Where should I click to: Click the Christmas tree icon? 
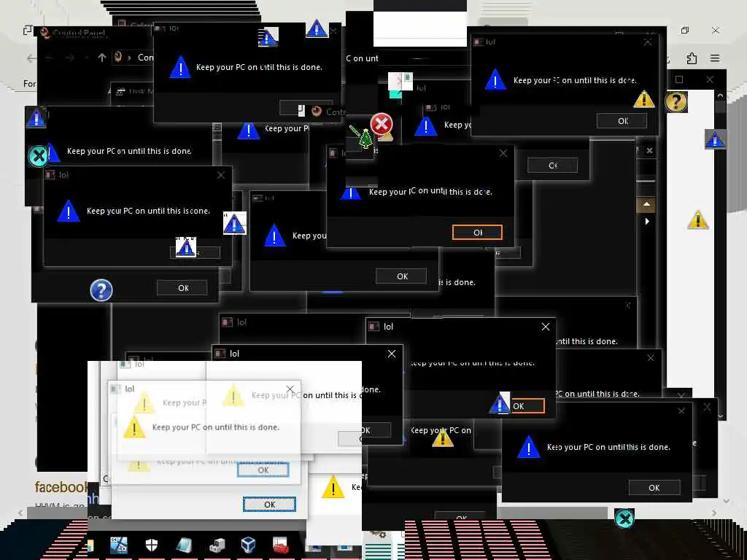(x=366, y=139)
